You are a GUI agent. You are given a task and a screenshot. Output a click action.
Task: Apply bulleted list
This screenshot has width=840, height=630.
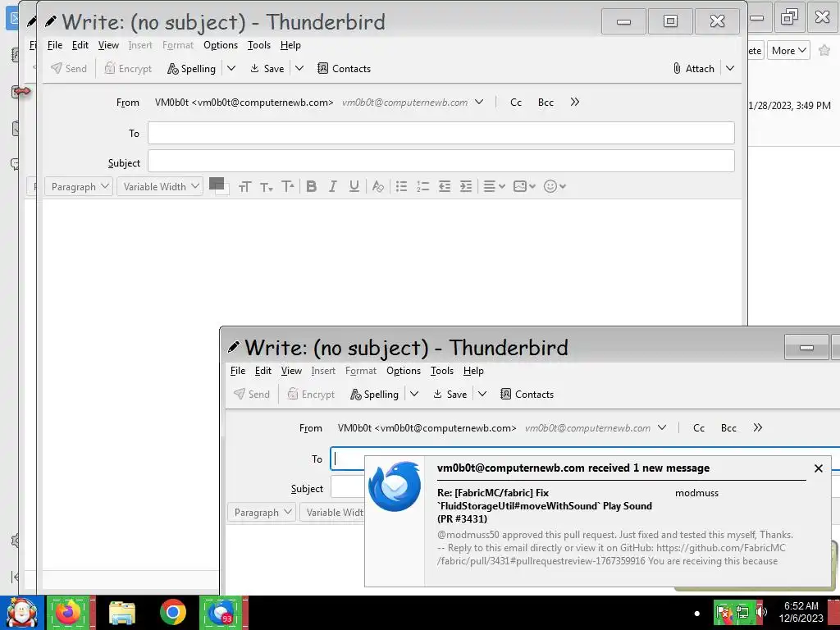click(x=401, y=186)
